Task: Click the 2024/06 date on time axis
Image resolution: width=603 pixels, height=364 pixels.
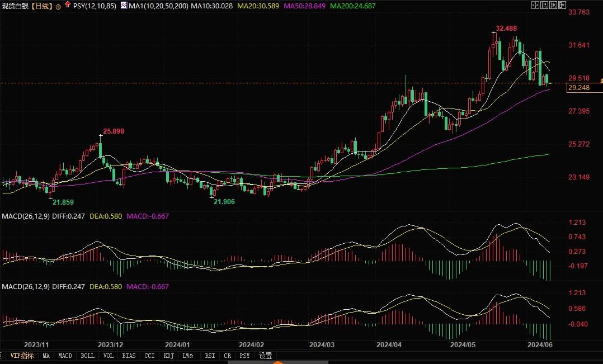Action: [540, 345]
